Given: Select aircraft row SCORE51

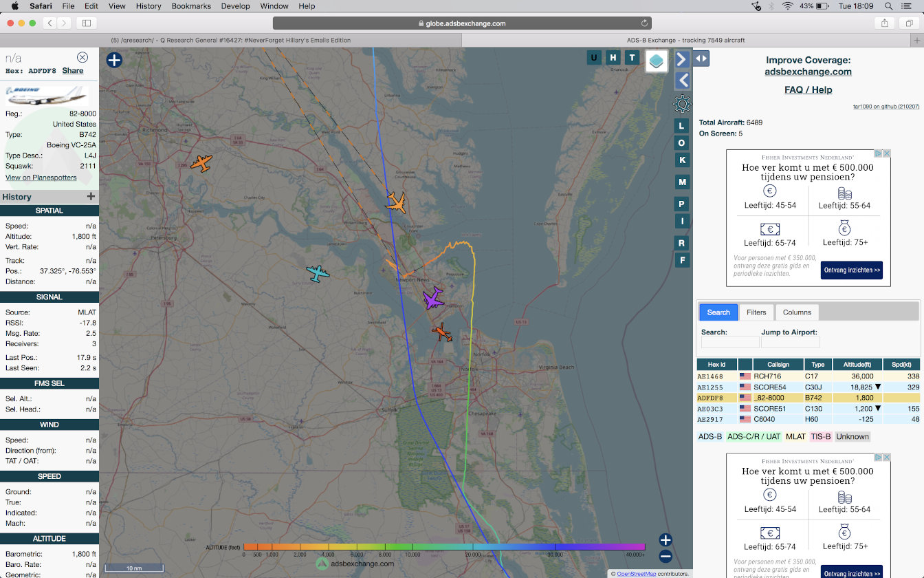Looking at the screenshot, I should click(808, 409).
